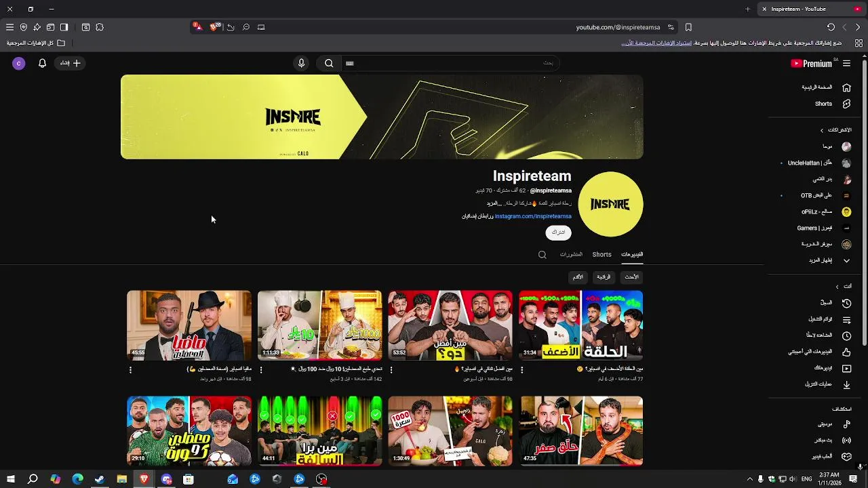The width and height of the screenshot is (868, 488).
Task: Click the keyboard icon in search box
Action: coord(350,63)
